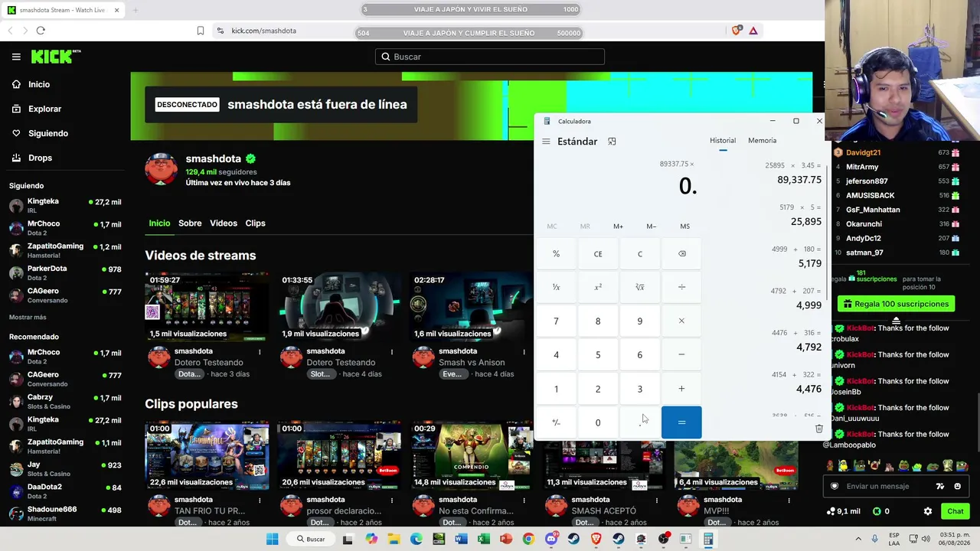Open Excel from the taskbar
The width and height of the screenshot is (980, 551).
click(483, 540)
